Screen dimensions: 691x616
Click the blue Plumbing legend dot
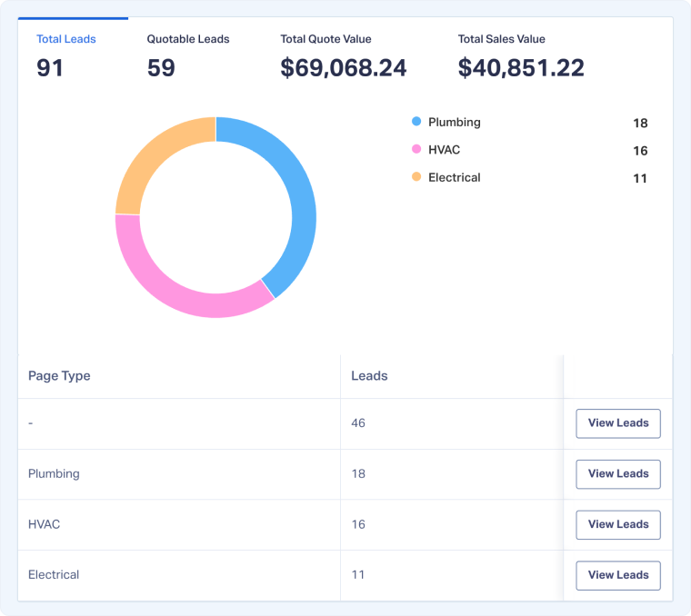416,122
